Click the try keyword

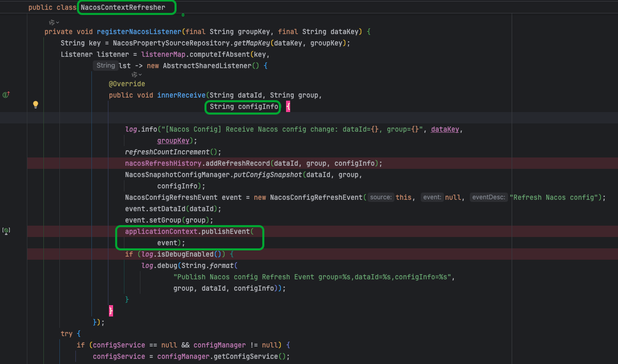point(67,334)
